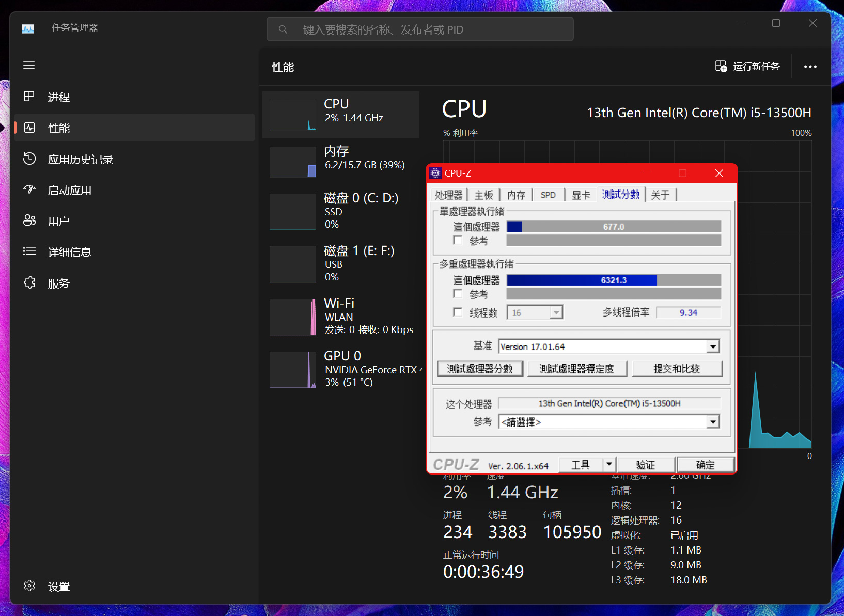The image size is (844, 616).
Task: Maximize the Task Manager window
Action: tap(776, 23)
